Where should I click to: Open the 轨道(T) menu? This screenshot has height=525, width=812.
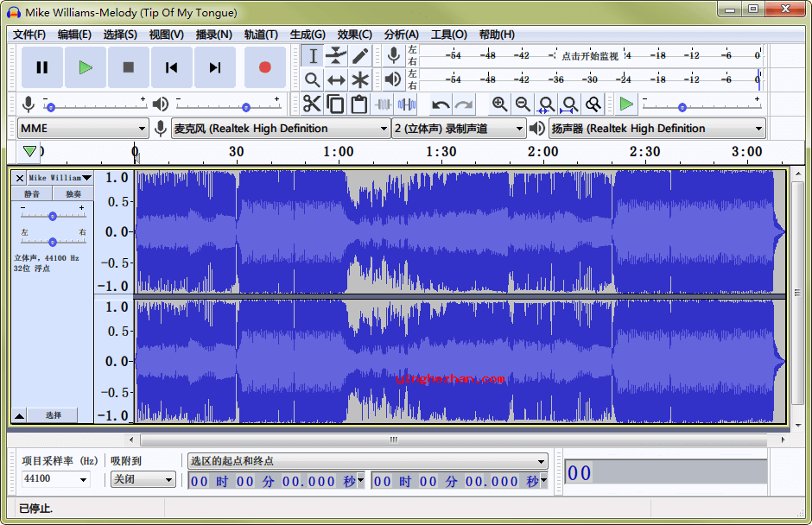[x=261, y=35]
